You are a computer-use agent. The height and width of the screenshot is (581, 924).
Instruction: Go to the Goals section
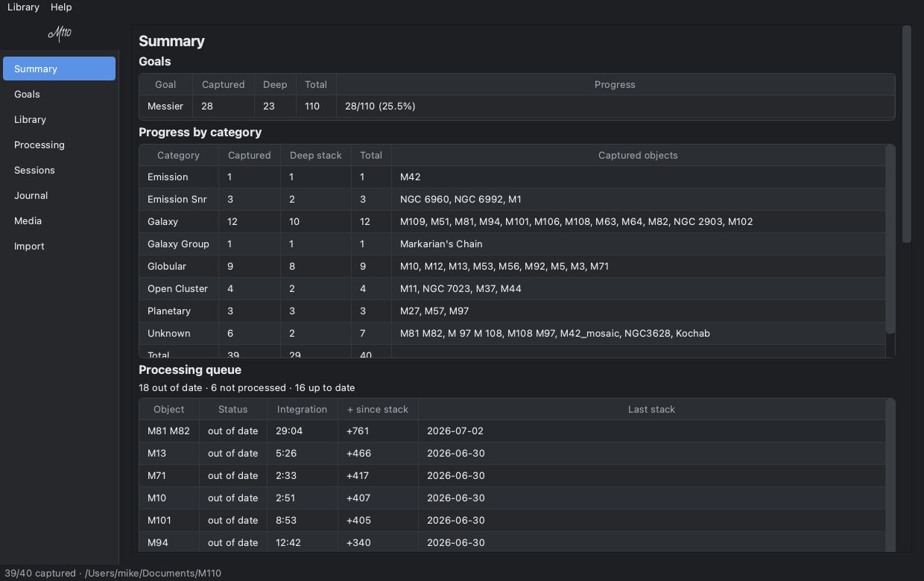click(59, 94)
